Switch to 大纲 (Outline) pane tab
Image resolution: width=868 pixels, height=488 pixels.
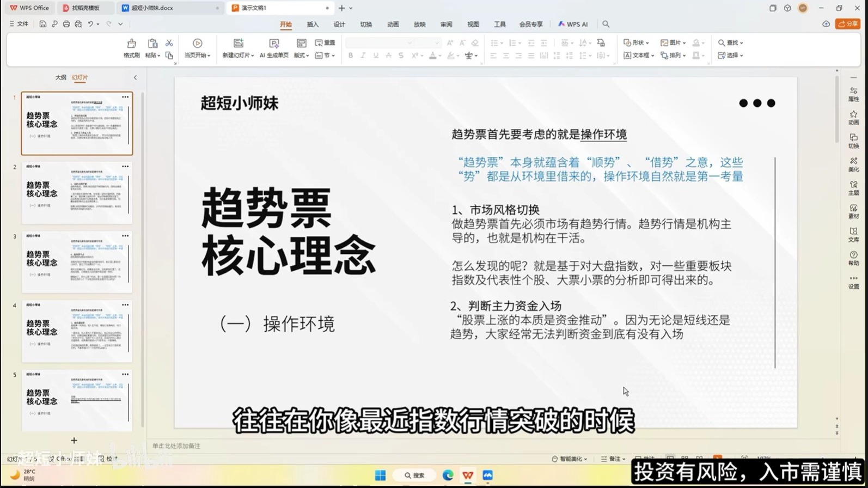point(60,77)
